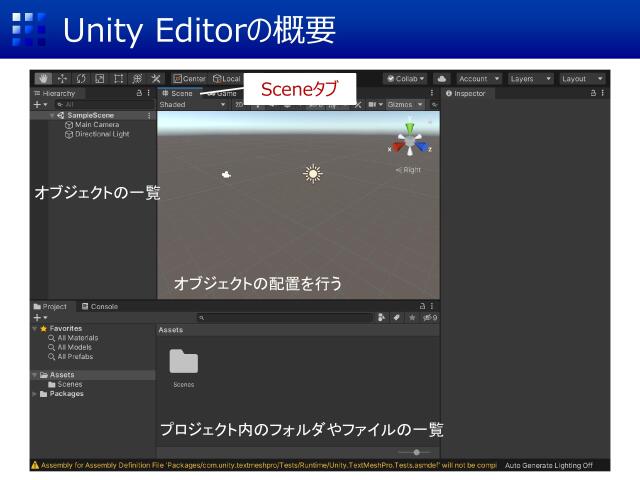Switch to the Console tab

99,306
